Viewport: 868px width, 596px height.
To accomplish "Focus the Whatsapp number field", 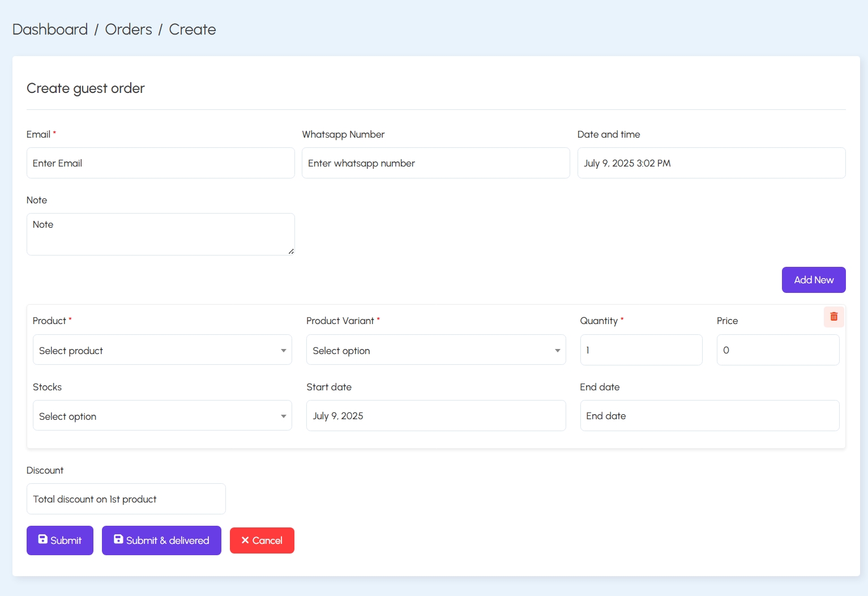I will coord(436,163).
